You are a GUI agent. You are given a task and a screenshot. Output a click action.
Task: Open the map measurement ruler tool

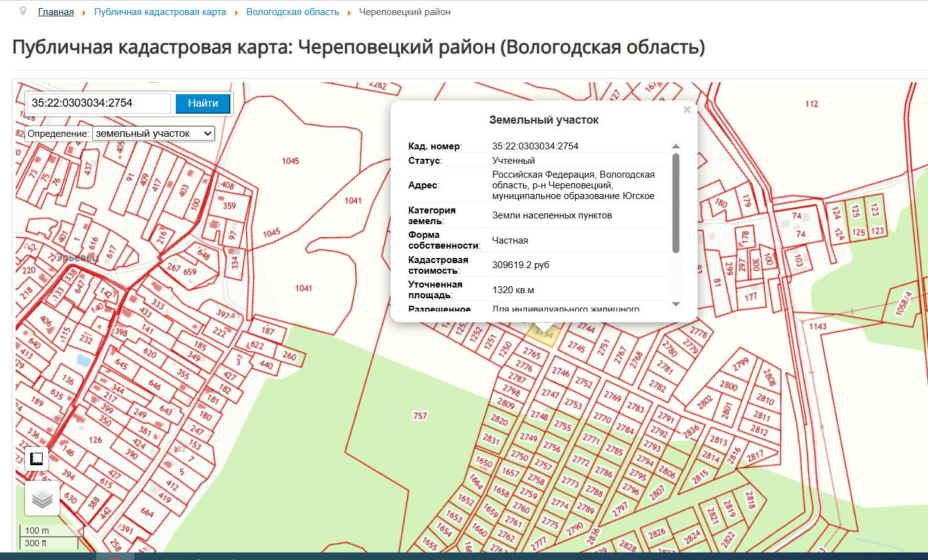36,459
